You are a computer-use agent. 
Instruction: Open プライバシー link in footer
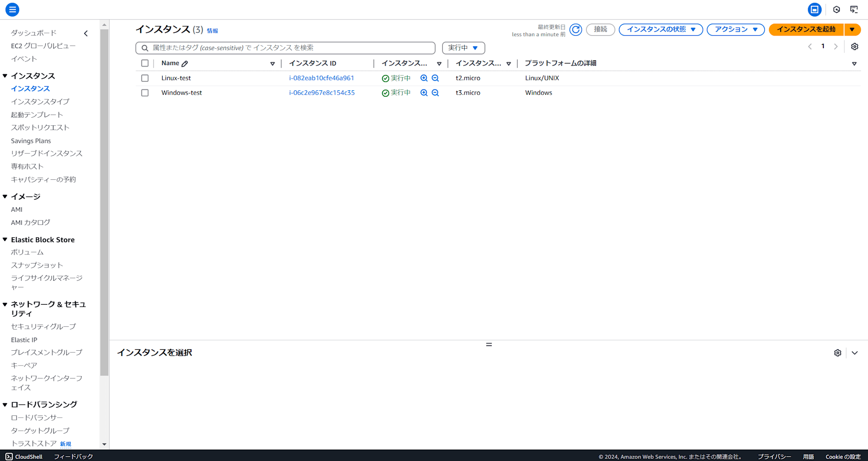pyautogui.click(x=774, y=457)
